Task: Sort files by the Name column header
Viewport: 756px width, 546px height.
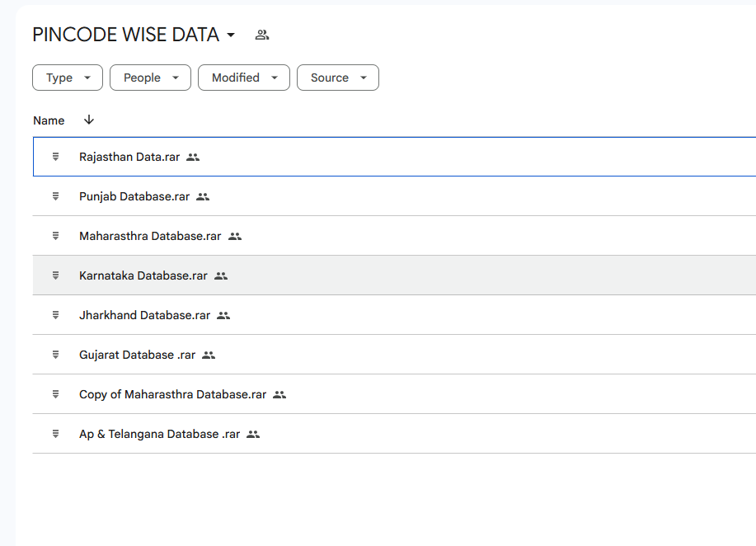Action: pyautogui.click(x=49, y=120)
